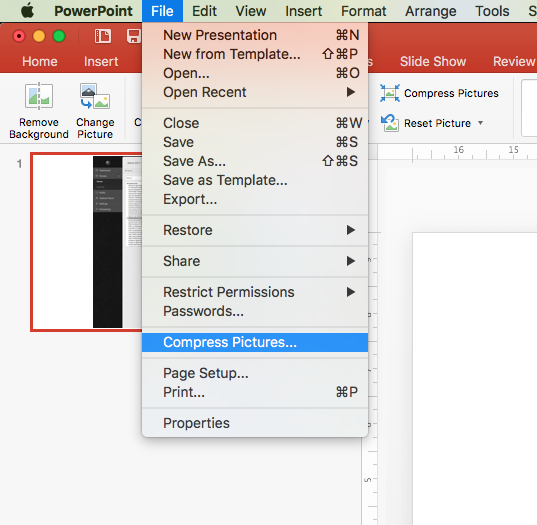Switch to the Insert ribbon tab

point(101,62)
